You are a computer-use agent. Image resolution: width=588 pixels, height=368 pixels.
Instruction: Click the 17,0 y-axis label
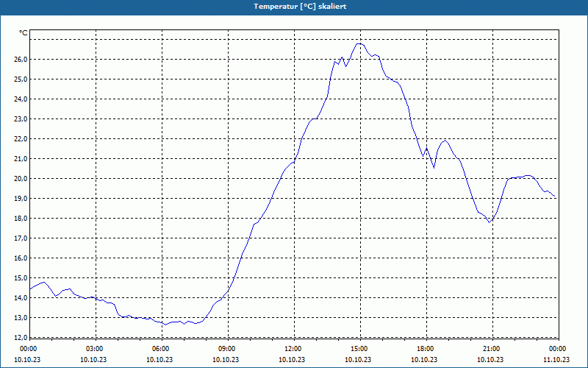point(21,238)
